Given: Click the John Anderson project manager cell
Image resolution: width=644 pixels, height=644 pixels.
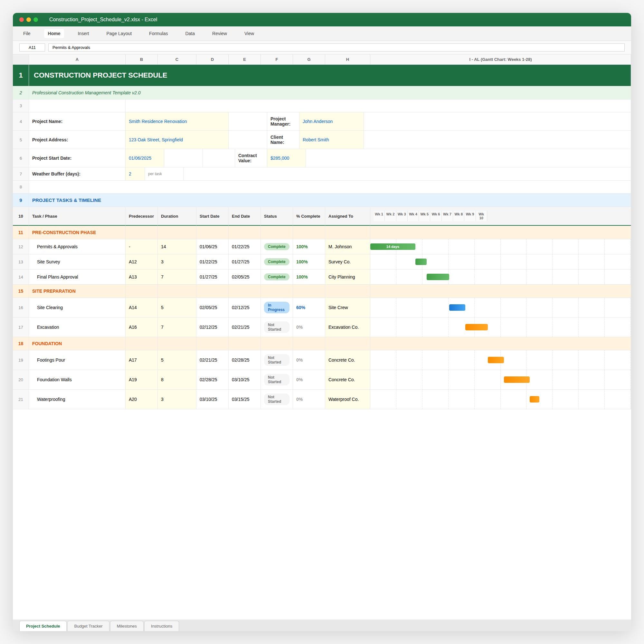Looking at the screenshot, I should coord(331,121).
